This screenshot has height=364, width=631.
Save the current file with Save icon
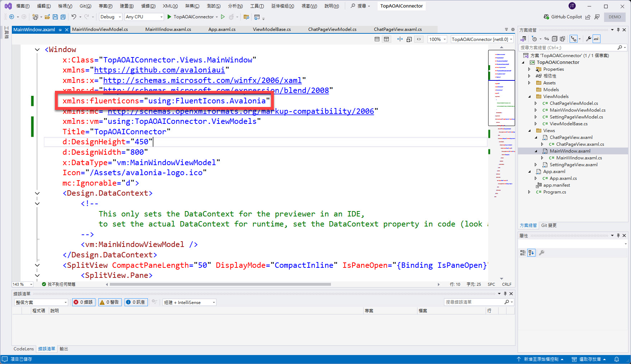click(55, 17)
